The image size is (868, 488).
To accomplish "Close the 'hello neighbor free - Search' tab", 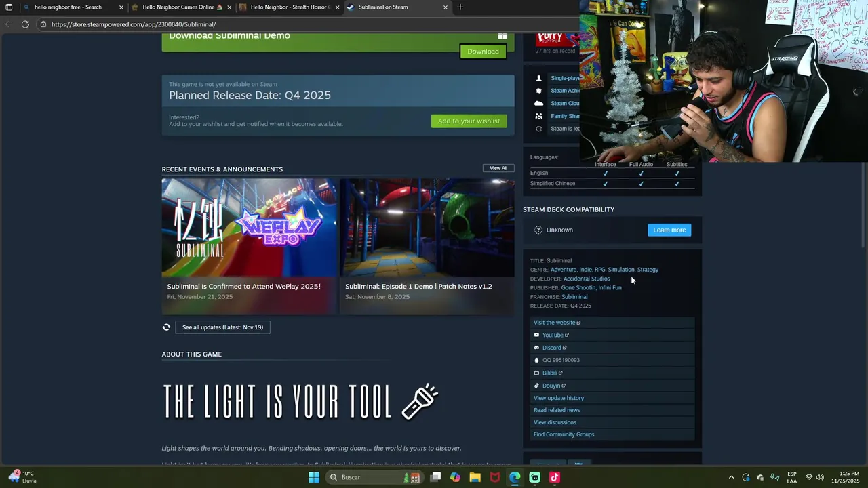I will click(x=121, y=7).
